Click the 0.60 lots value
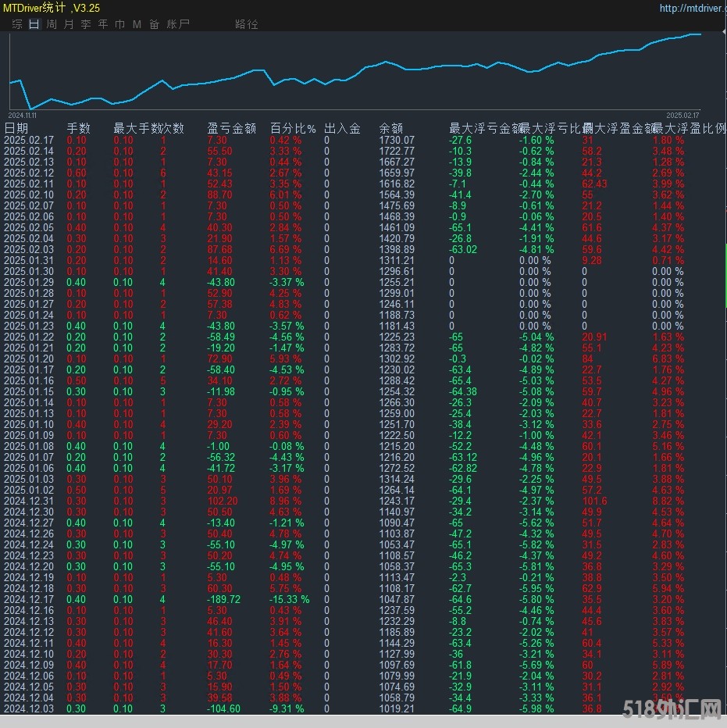This screenshot has height=728, width=727. [x=76, y=173]
